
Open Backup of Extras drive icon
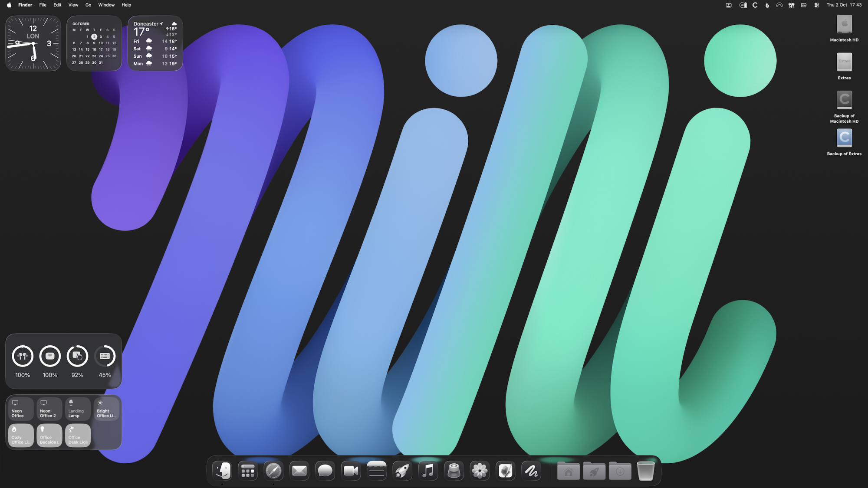pyautogui.click(x=844, y=139)
